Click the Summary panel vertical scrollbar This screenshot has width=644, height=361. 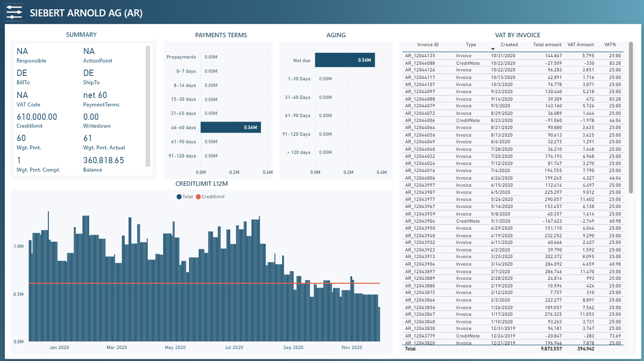click(148, 106)
